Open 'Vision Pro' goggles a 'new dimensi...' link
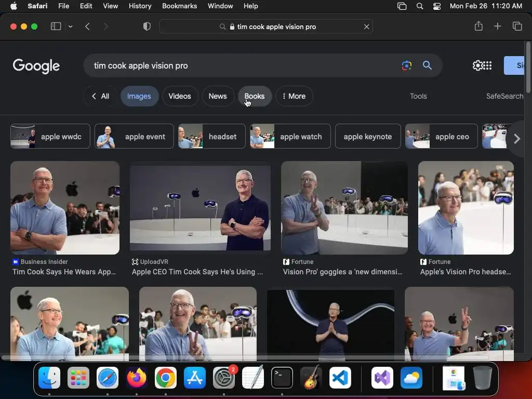Image resolution: width=532 pixels, height=399 pixels. 343,272
